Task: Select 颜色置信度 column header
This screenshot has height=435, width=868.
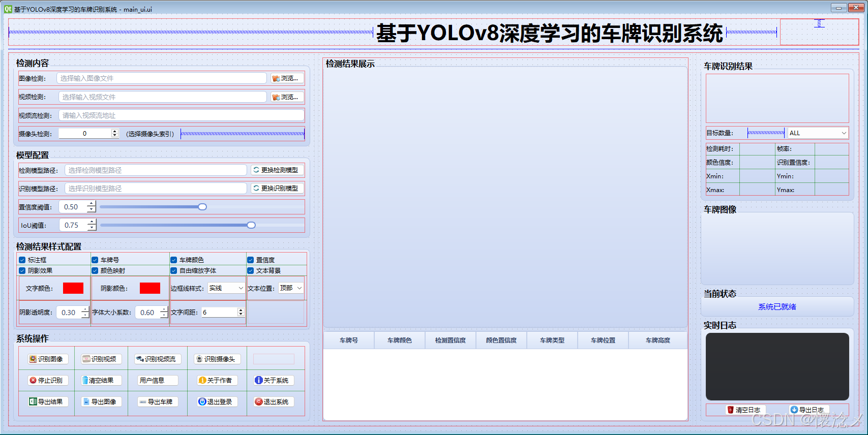Action: tap(501, 340)
